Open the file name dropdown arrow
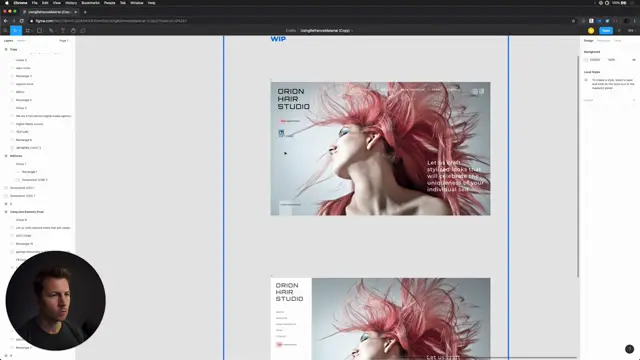Image resolution: width=640 pixels, height=360 pixels. point(352,31)
